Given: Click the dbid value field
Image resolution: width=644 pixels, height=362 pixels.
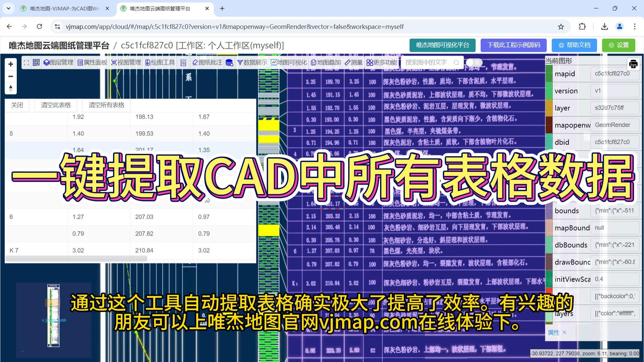Looking at the screenshot, I should click(x=615, y=142).
